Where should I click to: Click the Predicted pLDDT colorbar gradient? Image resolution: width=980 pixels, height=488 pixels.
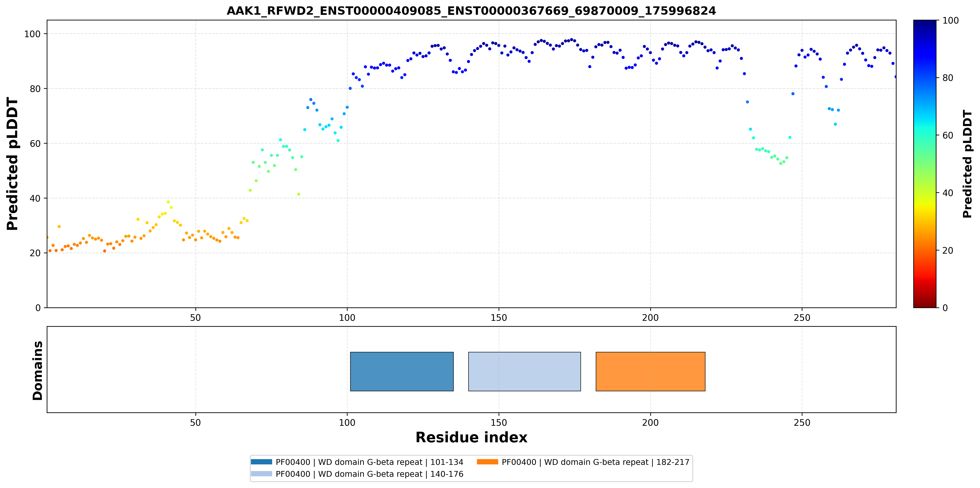tap(925, 164)
